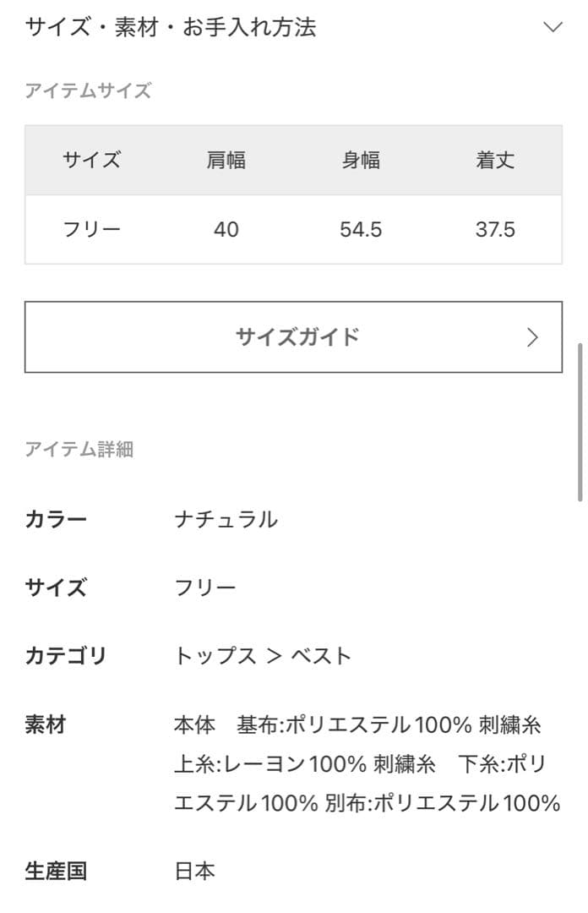Select the フリー cell in size table

(91, 229)
